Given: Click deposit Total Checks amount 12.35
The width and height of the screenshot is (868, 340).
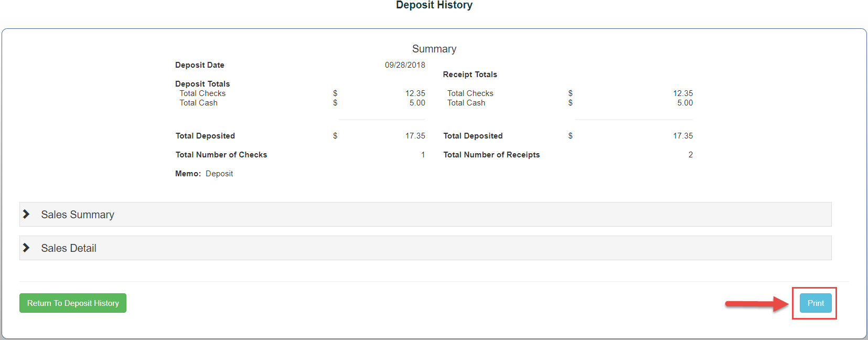Looking at the screenshot, I should click(415, 93).
